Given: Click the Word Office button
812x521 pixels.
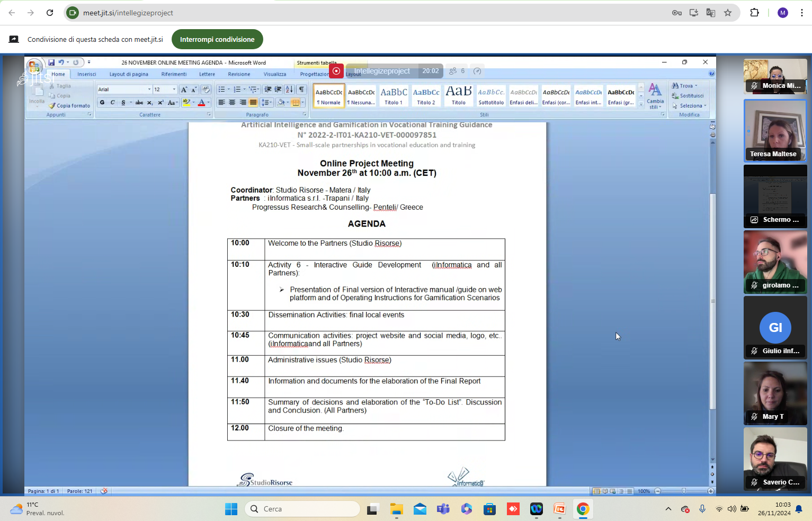Looking at the screenshot, I should click(x=34, y=67).
